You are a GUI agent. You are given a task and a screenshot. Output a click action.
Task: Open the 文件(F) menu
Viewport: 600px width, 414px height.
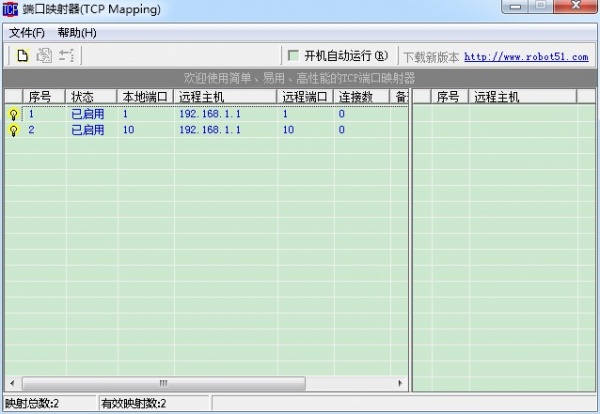coord(27,33)
